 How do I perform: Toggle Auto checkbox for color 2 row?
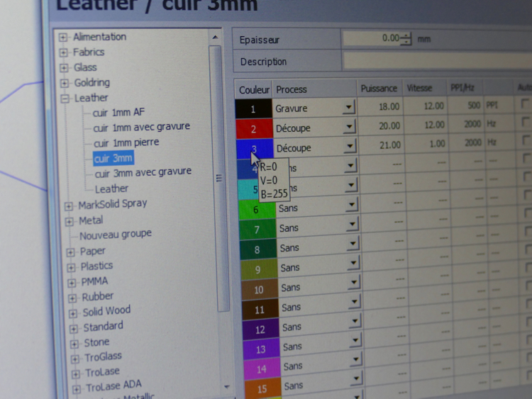coord(526,121)
